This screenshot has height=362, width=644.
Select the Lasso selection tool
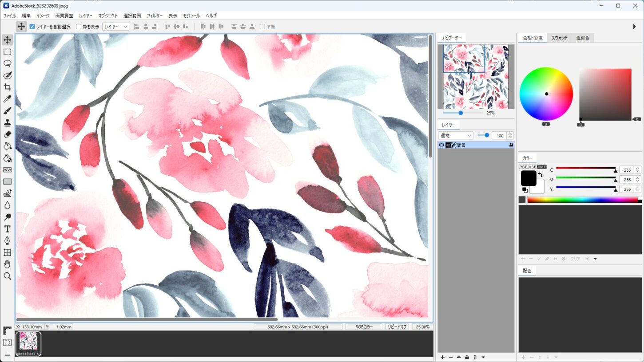8,63
